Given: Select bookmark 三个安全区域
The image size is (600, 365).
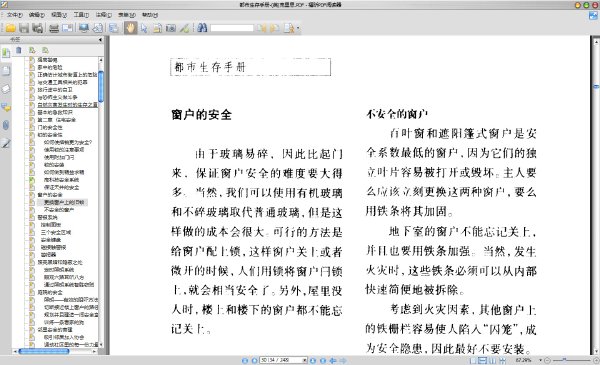Looking at the screenshot, I should (56, 232).
